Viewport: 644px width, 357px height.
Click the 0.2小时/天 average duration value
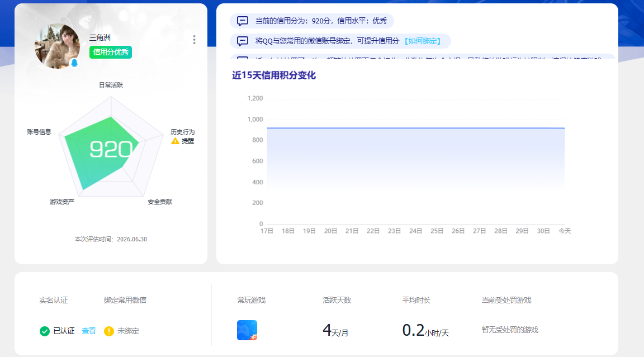425,330
